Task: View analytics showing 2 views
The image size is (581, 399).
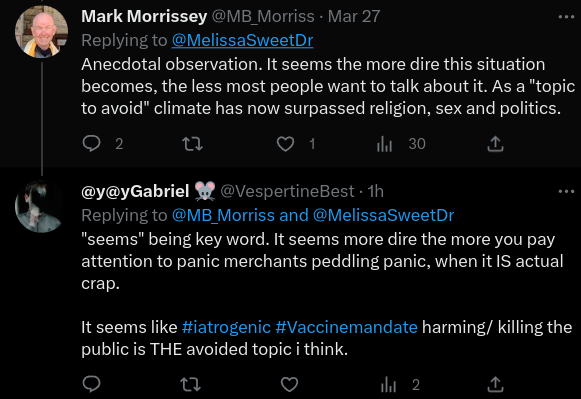Action: [x=400, y=385]
